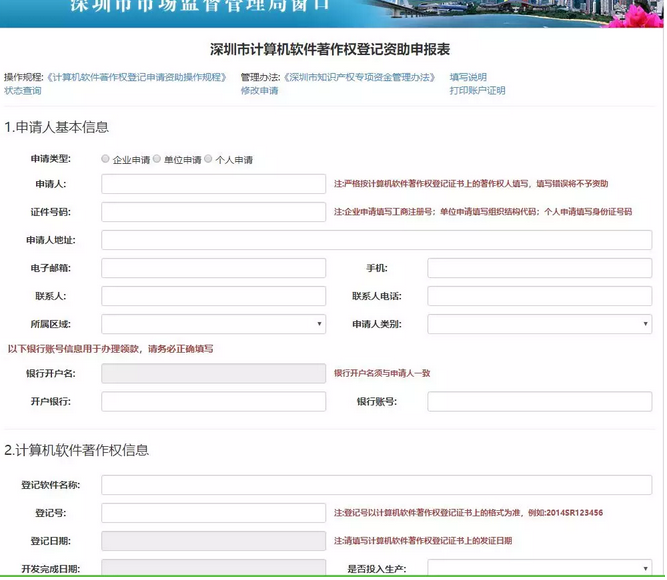Click the note 注:请填写计算机软件著作权登记证书上的发证日期
This screenshot has width=667, height=580.
tap(423, 541)
